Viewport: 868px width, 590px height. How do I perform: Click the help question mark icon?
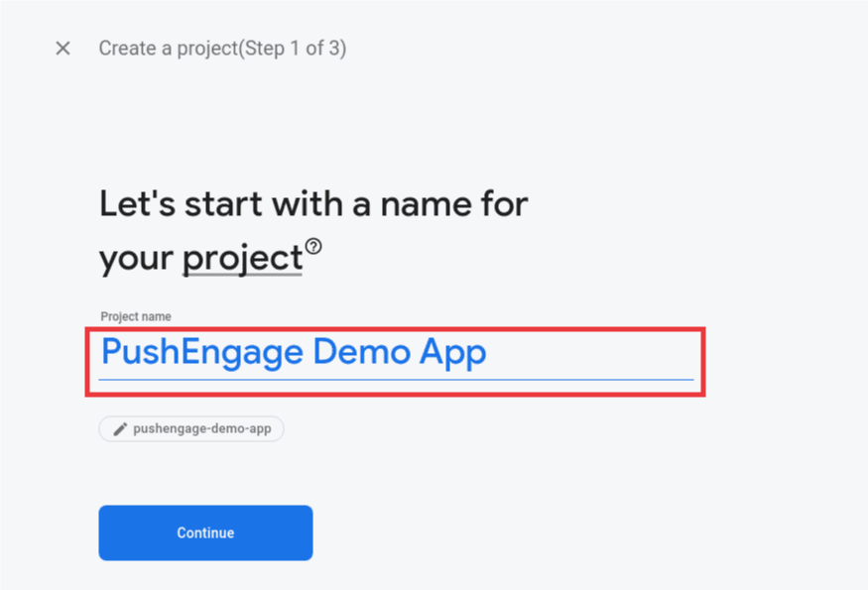coord(313,246)
